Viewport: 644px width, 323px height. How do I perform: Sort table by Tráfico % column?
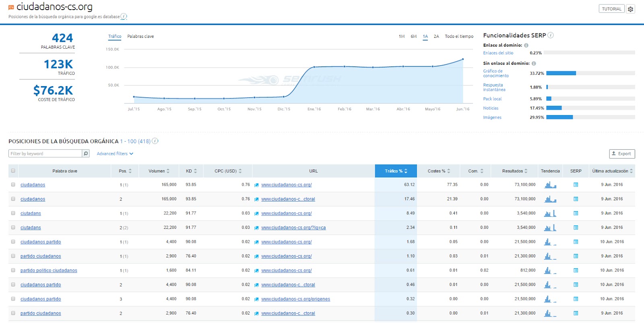click(x=396, y=171)
